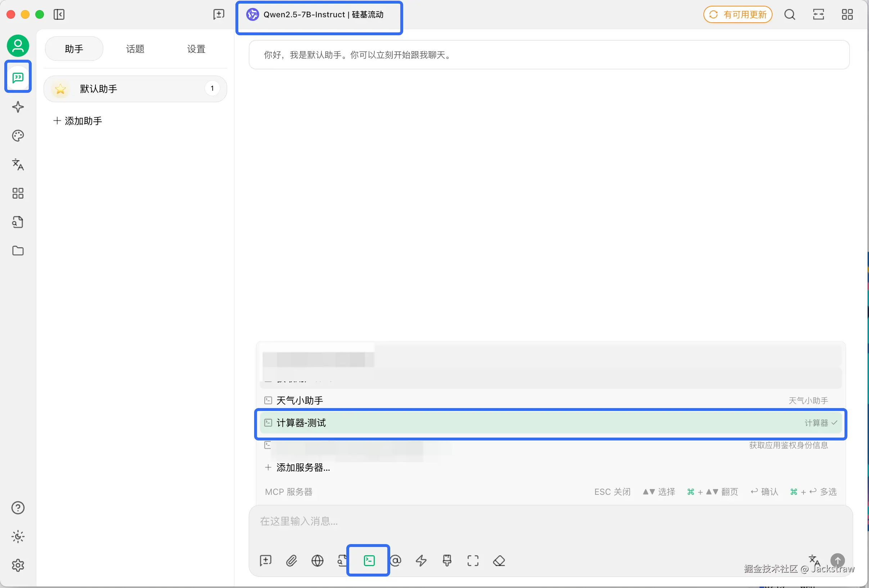Open the painting palette icon in sidebar

pos(18,136)
